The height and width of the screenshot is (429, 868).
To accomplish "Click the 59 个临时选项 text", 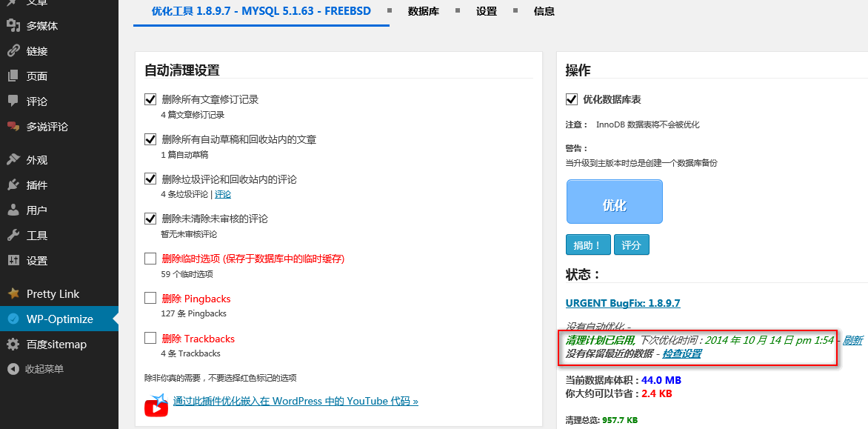I will [x=187, y=274].
